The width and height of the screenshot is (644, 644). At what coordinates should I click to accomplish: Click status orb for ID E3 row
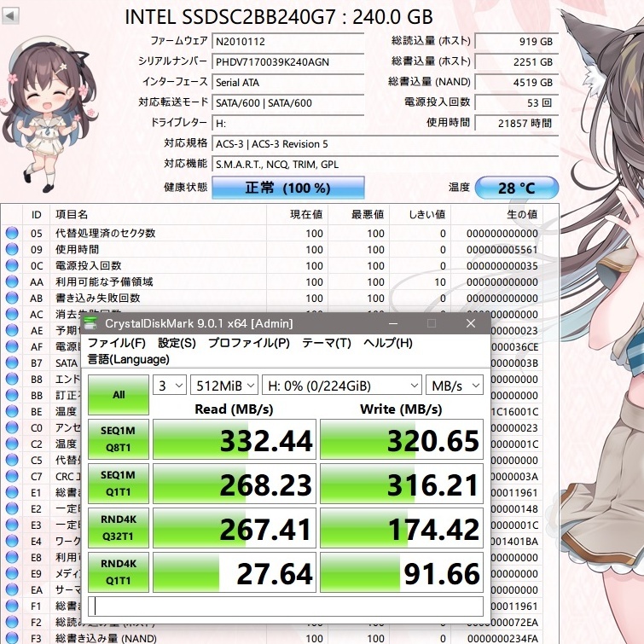tap(12, 525)
